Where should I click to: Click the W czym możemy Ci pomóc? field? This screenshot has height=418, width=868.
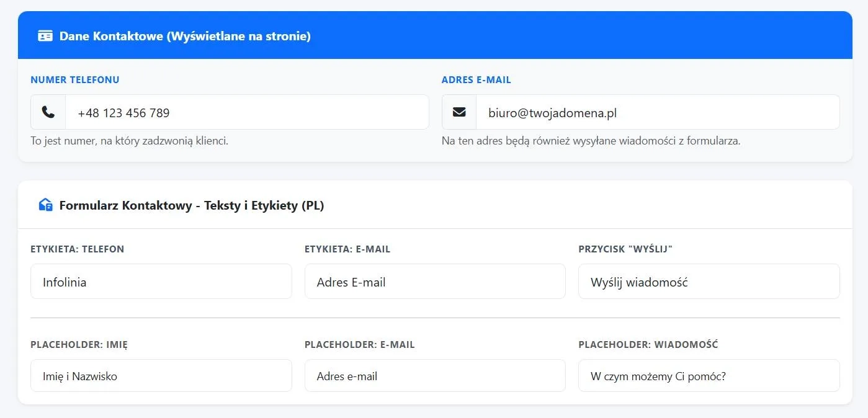pos(709,376)
